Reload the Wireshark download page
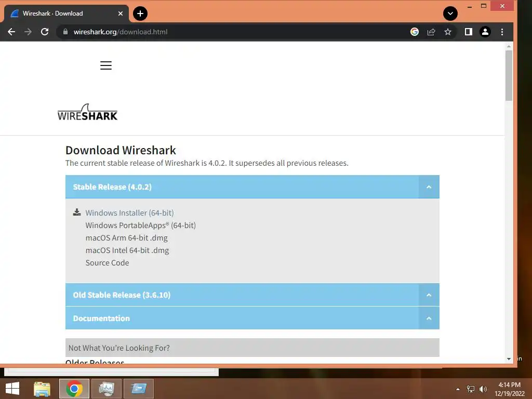Viewport: 532px width, 399px height. (45, 32)
